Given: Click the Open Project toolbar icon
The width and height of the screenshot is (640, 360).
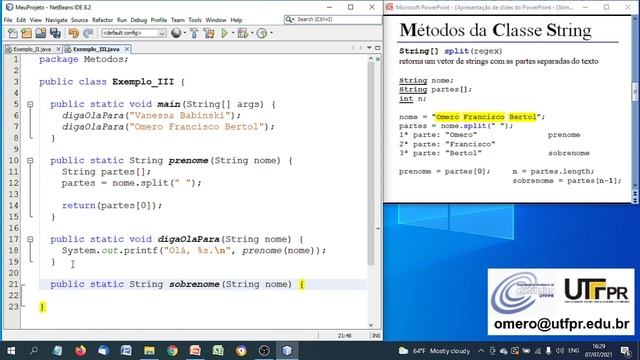Looking at the screenshot, I should point(40,33).
